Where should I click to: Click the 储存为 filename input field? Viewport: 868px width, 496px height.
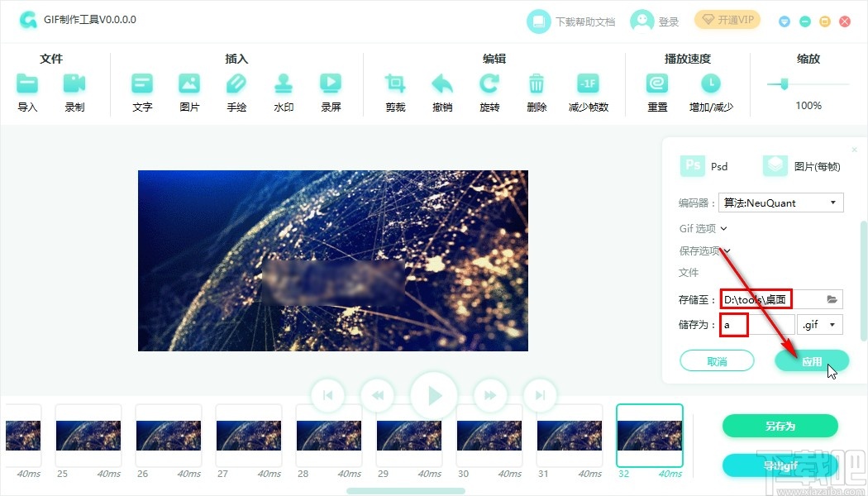point(756,324)
